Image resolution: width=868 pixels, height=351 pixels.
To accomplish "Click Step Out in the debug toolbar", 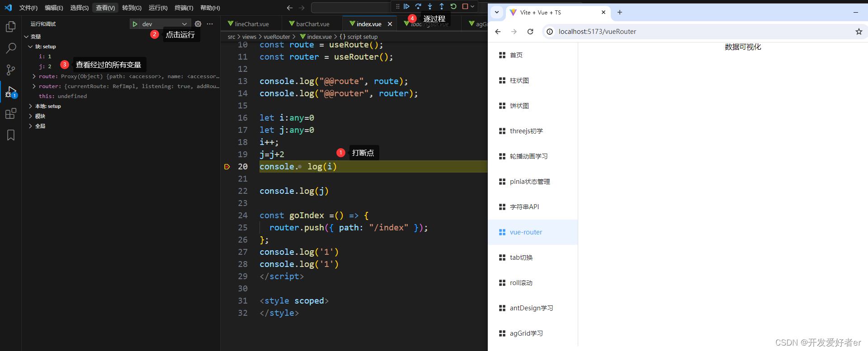I will 442,6.
